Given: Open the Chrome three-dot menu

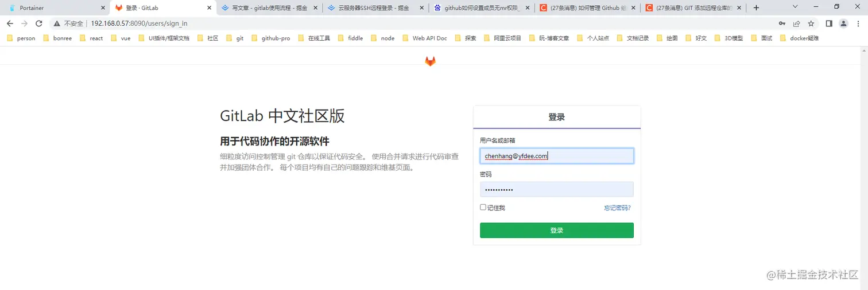Looking at the screenshot, I should pyautogui.click(x=858, y=23).
